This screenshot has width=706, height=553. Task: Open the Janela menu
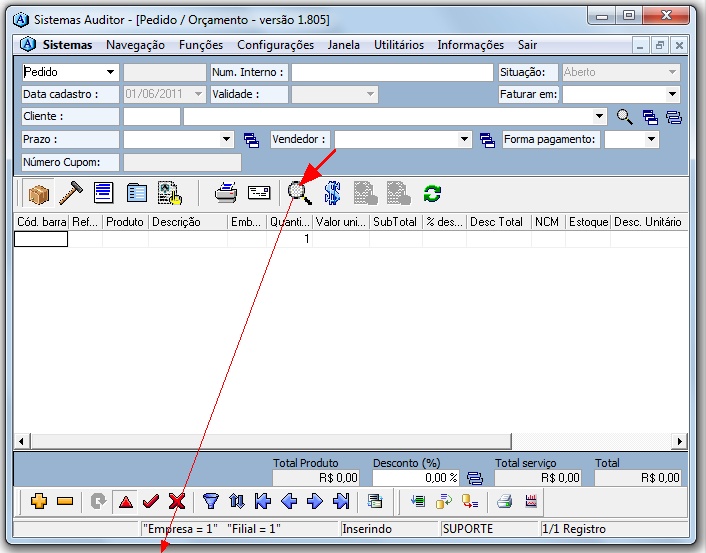pyautogui.click(x=344, y=45)
